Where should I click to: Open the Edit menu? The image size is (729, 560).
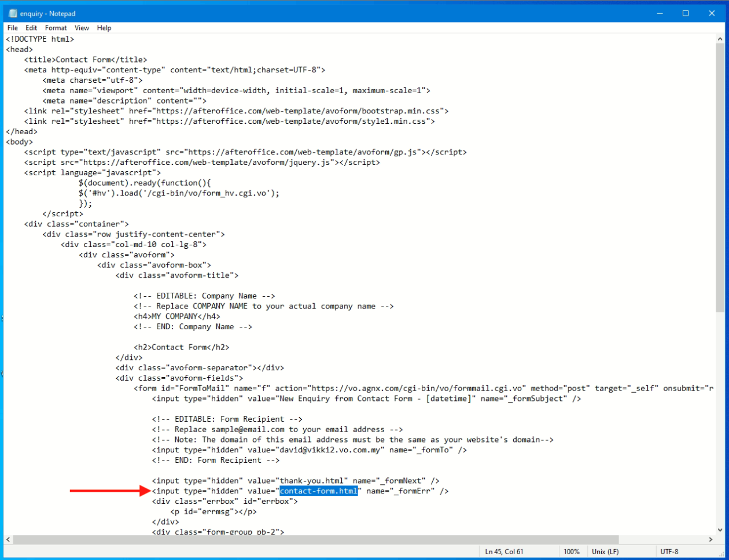click(x=31, y=28)
